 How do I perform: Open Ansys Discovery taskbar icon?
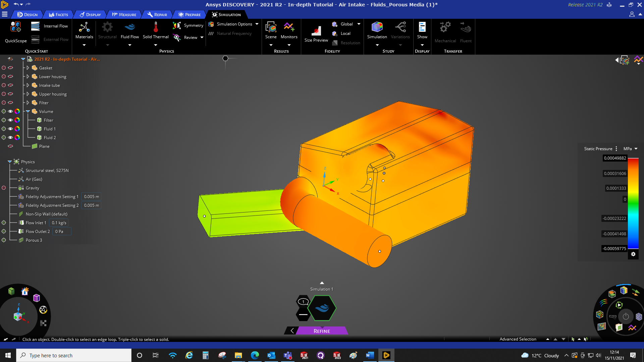(386, 355)
